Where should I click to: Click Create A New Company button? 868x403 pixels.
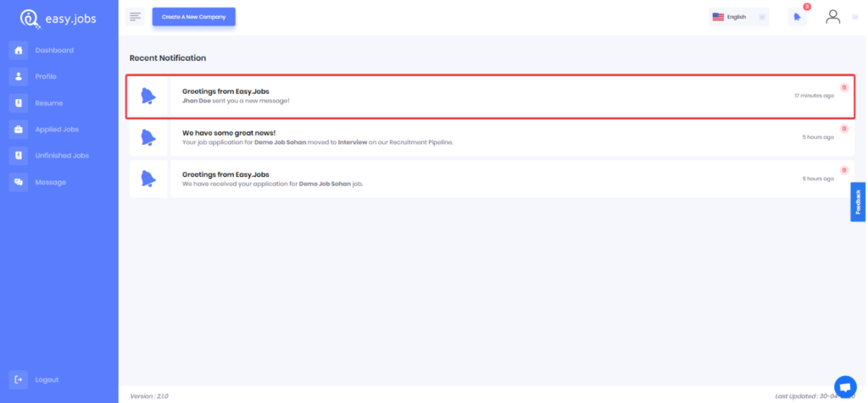193,17
